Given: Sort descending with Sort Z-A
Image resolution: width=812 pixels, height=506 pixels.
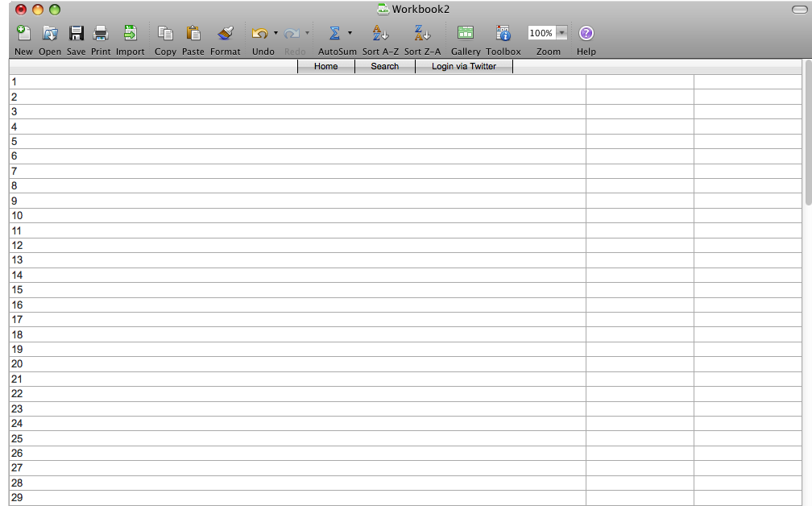Looking at the screenshot, I should (x=422, y=34).
